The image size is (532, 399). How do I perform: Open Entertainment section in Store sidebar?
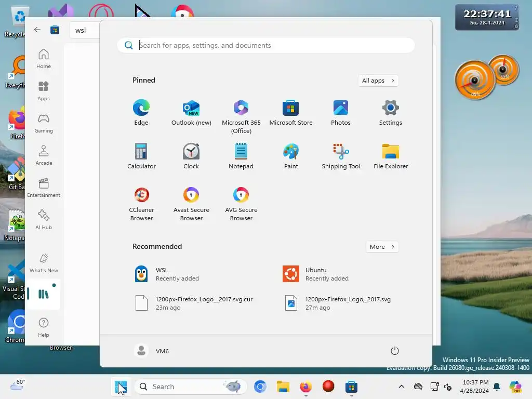coord(44,188)
